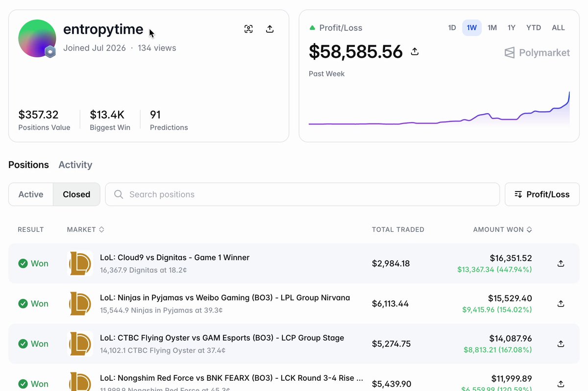Click 14,102.1 CTBC Flying Oyster at 37.4¢

click(163, 350)
